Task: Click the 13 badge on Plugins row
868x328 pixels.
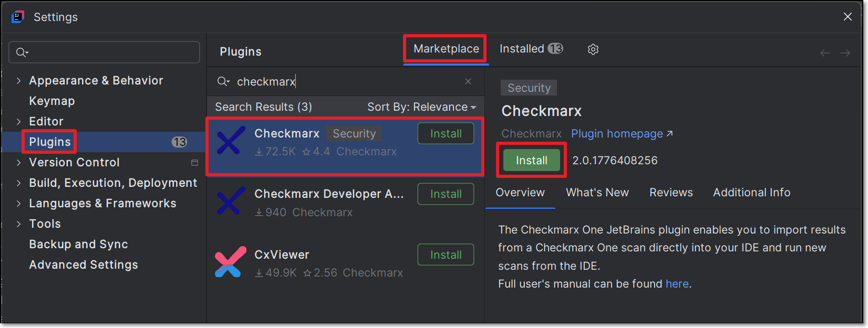Action: coord(180,142)
